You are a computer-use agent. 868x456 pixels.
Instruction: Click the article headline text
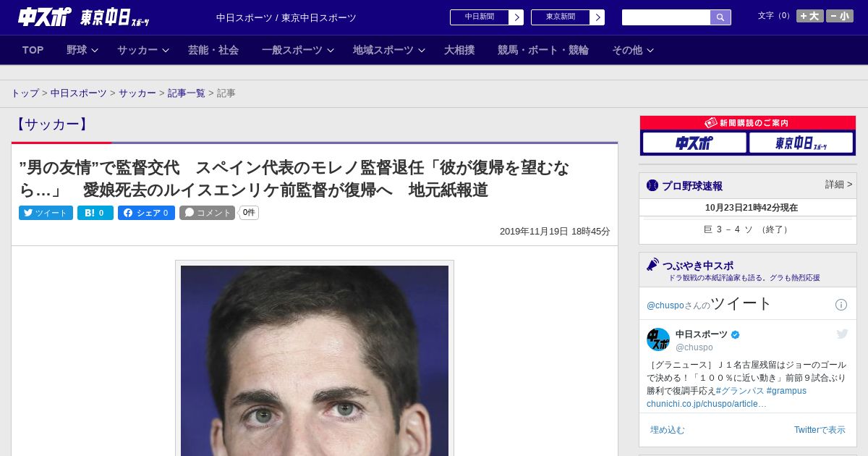[294, 179]
